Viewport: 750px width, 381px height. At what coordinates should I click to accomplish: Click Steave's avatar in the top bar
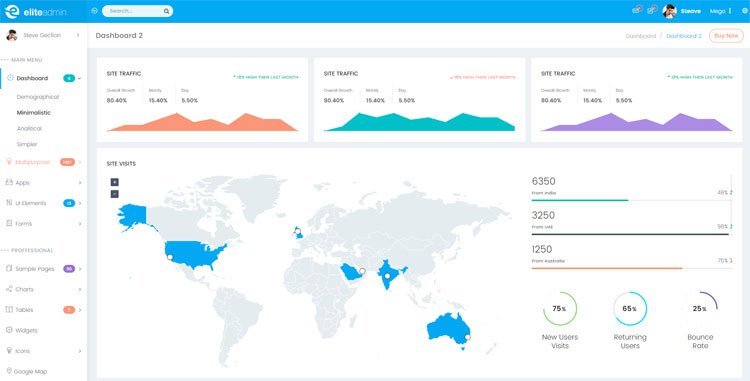click(x=669, y=11)
